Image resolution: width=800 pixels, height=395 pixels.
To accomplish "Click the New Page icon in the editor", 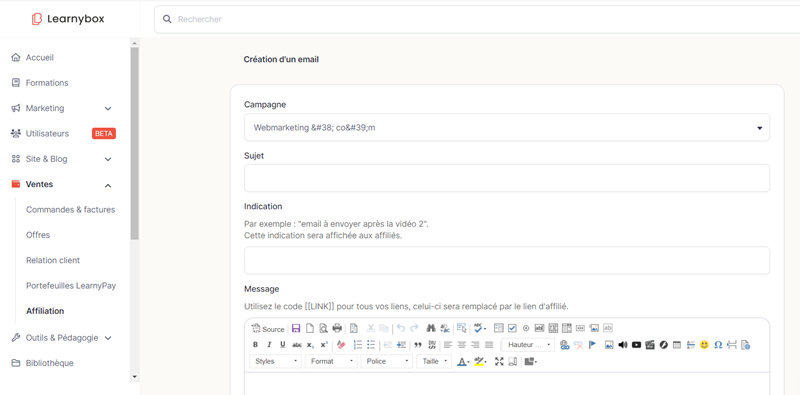I will pyautogui.click(x=310, y=328).
